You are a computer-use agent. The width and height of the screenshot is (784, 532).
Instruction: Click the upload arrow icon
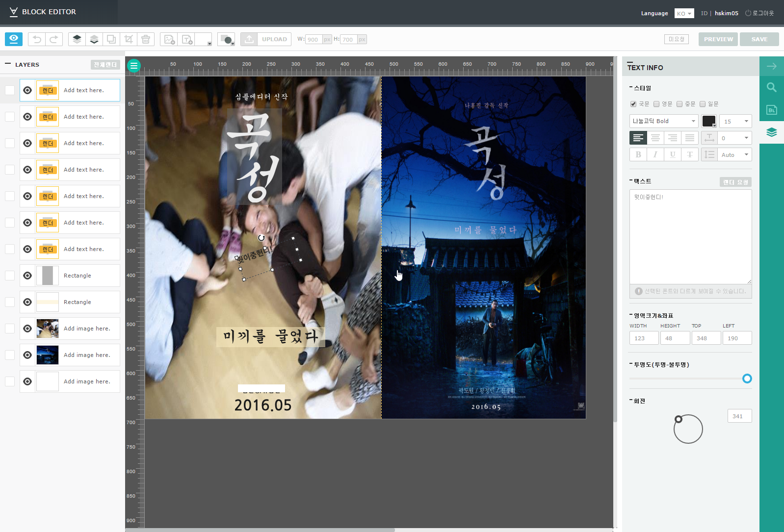pyautogui.click(x=249, y=39)
